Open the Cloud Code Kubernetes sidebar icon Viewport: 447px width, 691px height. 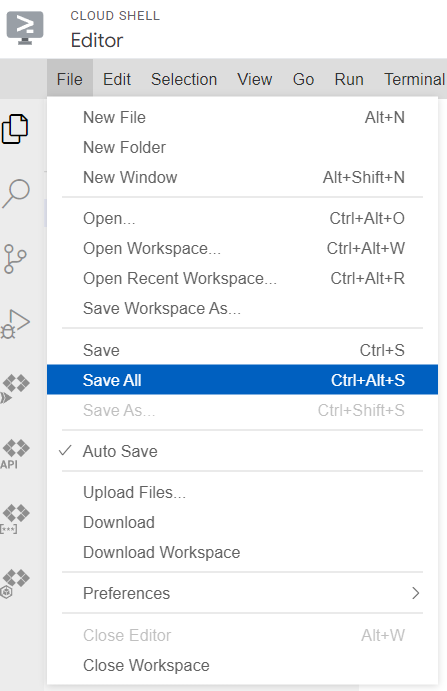15,583
